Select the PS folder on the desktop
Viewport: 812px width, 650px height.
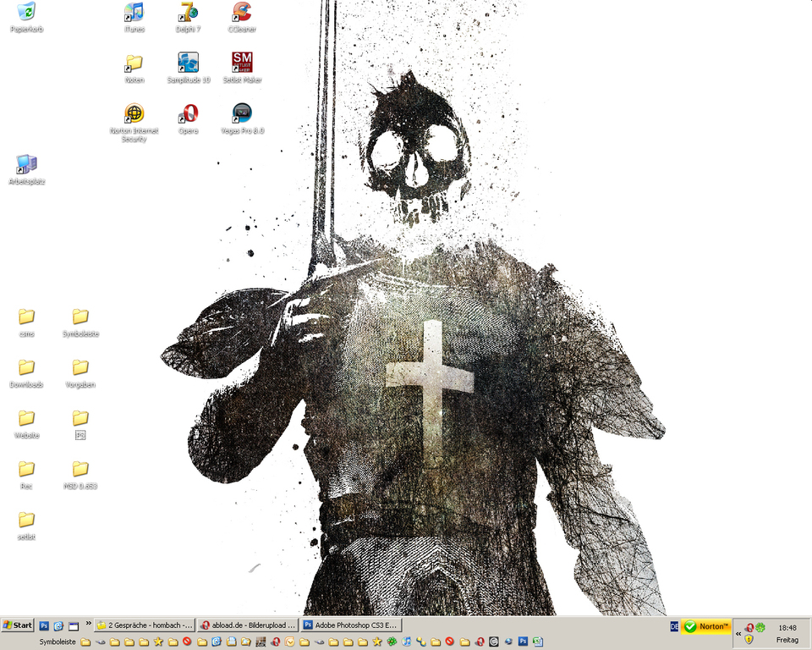click(80, 423)
